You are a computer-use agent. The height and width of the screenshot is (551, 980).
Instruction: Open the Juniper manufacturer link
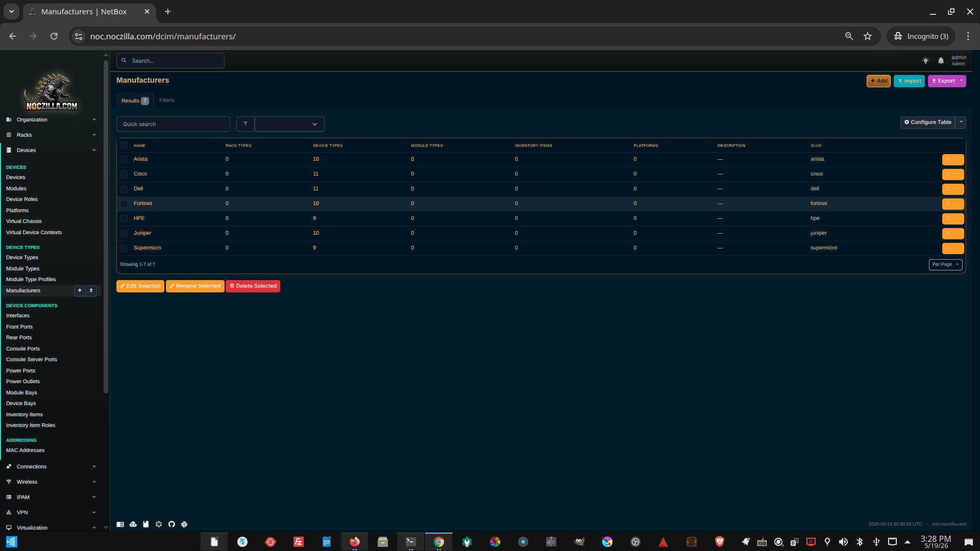pyautogui.click(x=142, y=233)
